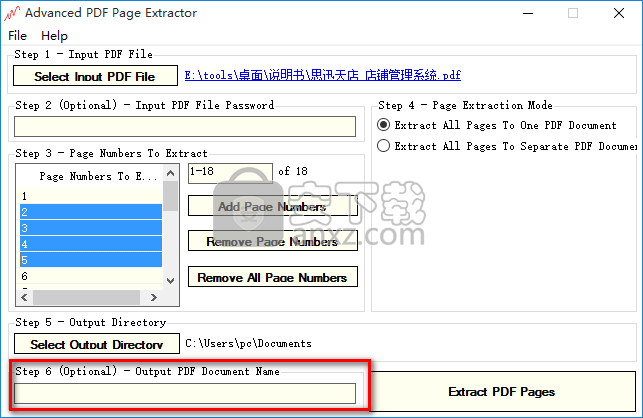Open the input PDF file path link
The image size is (643, 418).
point(322,75)
